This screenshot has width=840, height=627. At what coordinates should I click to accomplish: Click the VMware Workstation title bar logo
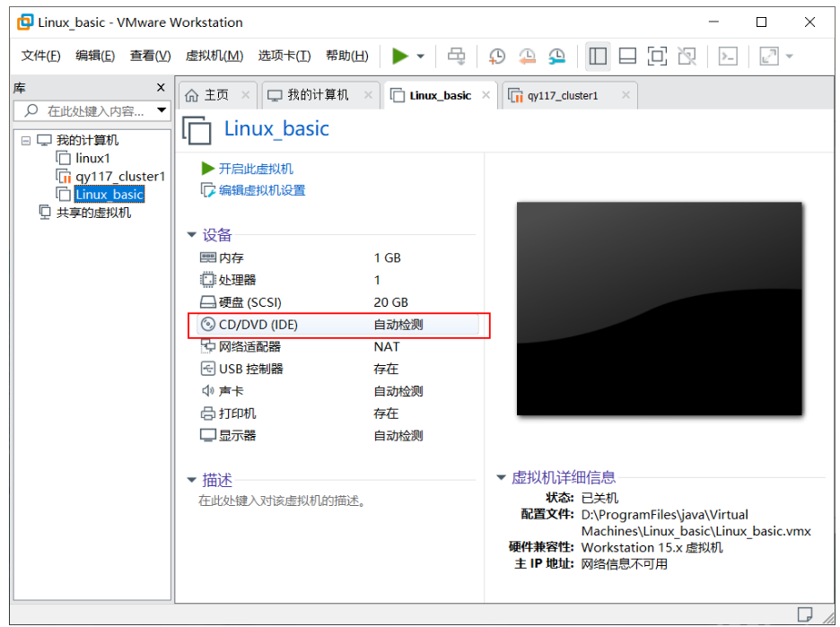pyautogui.click(x=24, y=22)
